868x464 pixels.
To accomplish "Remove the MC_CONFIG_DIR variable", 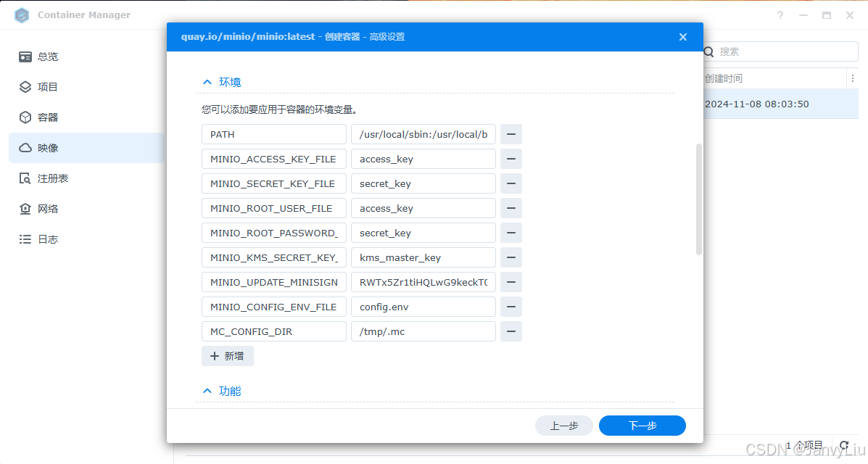I will [511, 331].
